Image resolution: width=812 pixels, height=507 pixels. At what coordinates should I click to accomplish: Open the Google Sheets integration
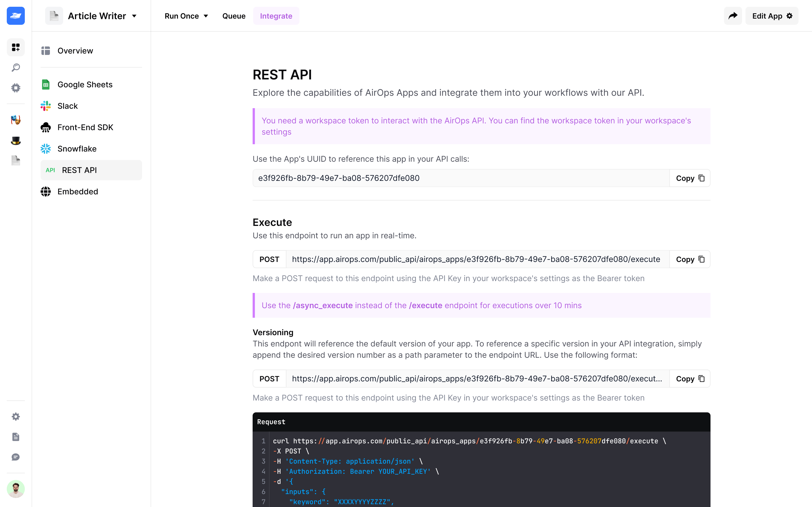pos(85,84)
